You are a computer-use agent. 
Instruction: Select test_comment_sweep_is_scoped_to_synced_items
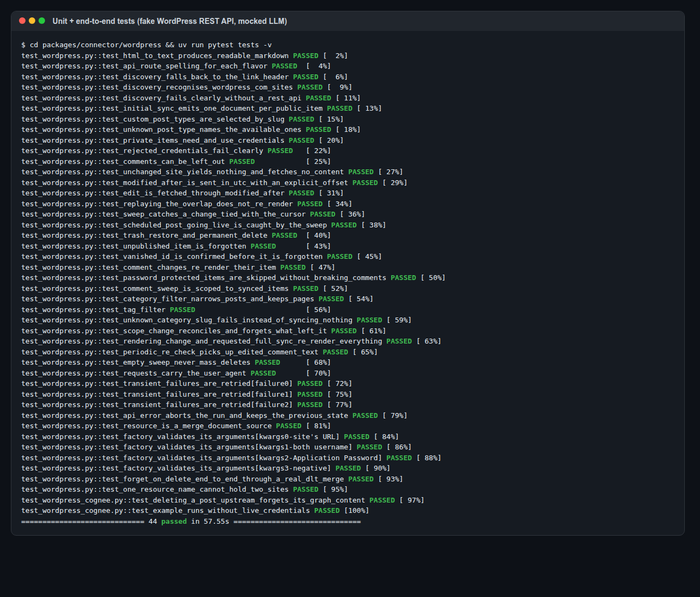[x=184, y=288]
